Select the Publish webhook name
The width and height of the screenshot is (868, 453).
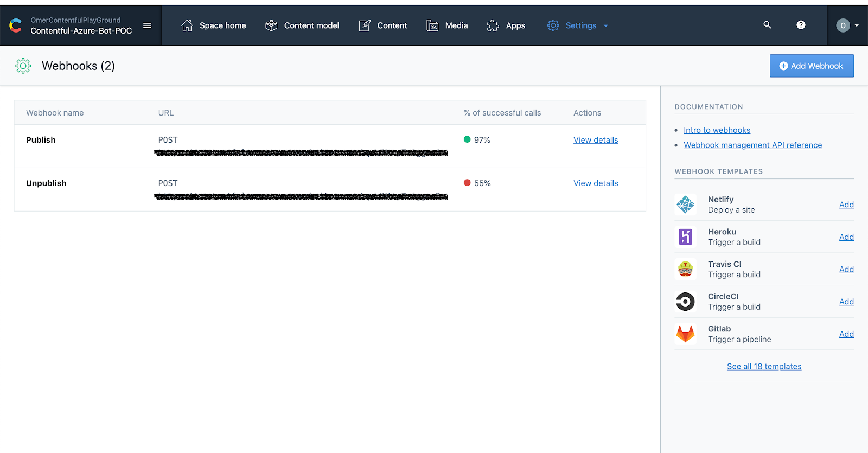coord(41,140)
